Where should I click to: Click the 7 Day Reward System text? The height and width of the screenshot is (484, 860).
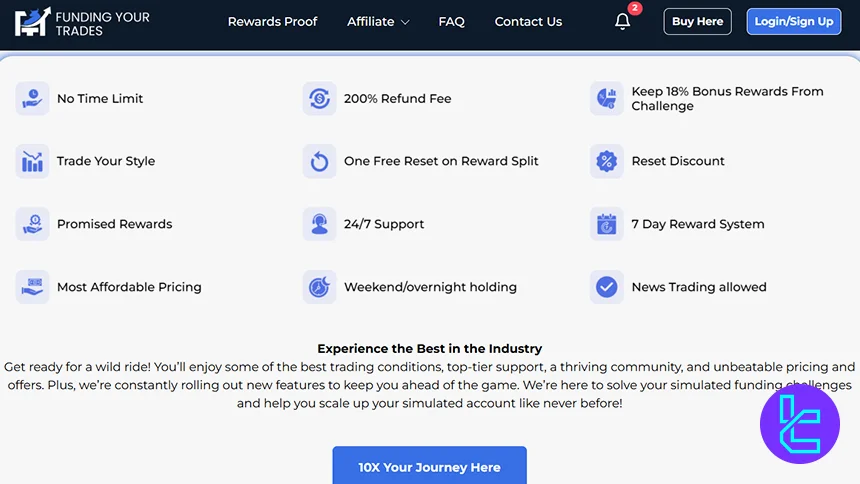coord(698,224)
